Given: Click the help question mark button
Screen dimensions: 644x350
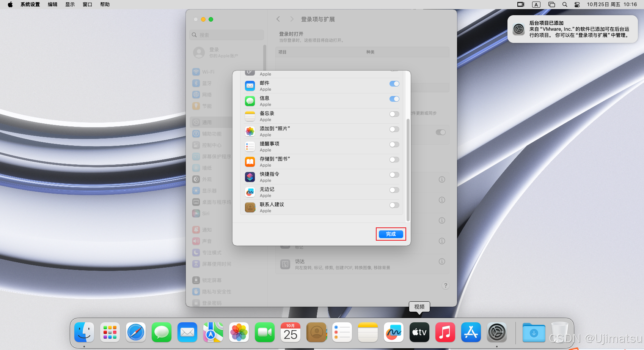Looking at the screenshot, I should pos(446,285).
